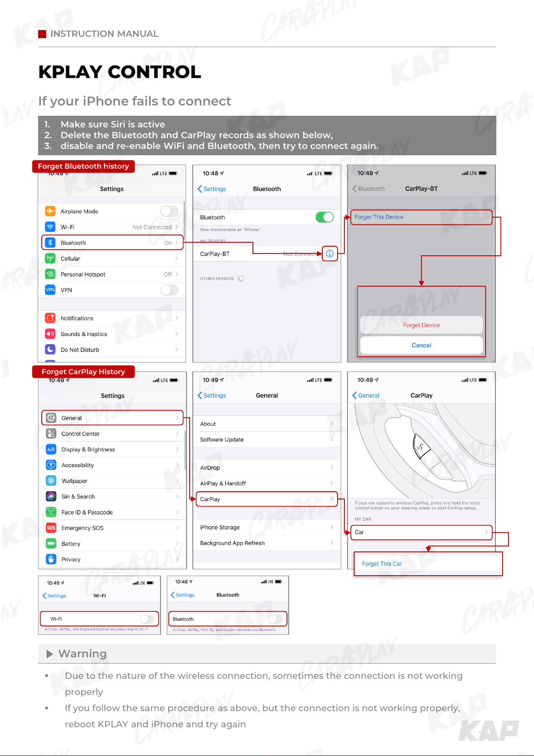
Task: Tap the Do Not Disturb moon icon
Action: pos(50,350)
